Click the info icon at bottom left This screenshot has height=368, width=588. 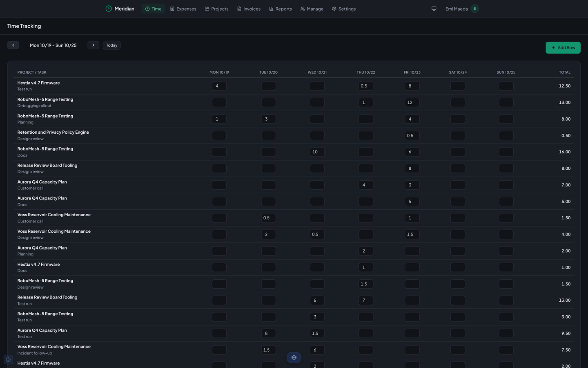pos(8,360)
